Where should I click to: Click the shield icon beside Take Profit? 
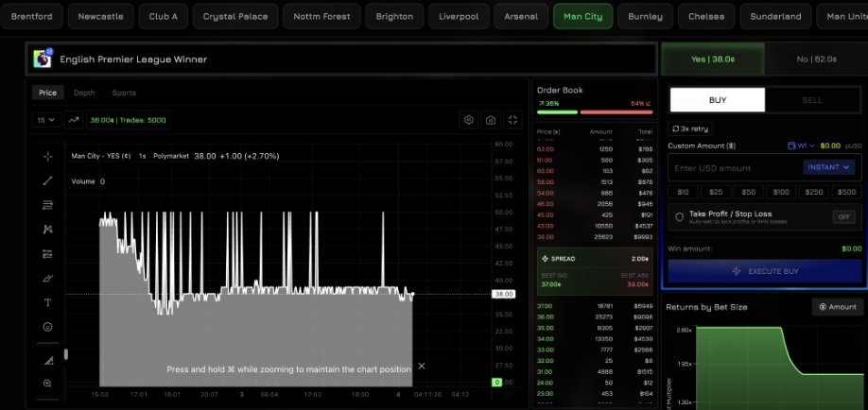point(679,217)
